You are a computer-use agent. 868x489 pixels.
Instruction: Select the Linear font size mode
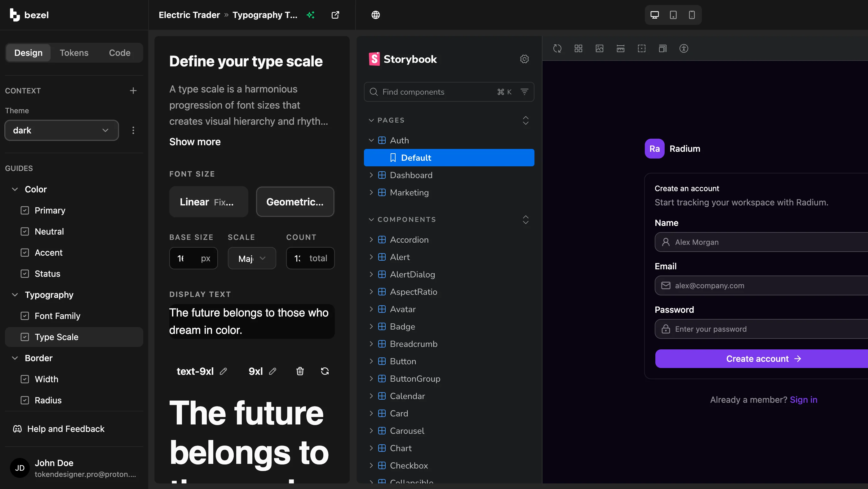tap(209, 202)
